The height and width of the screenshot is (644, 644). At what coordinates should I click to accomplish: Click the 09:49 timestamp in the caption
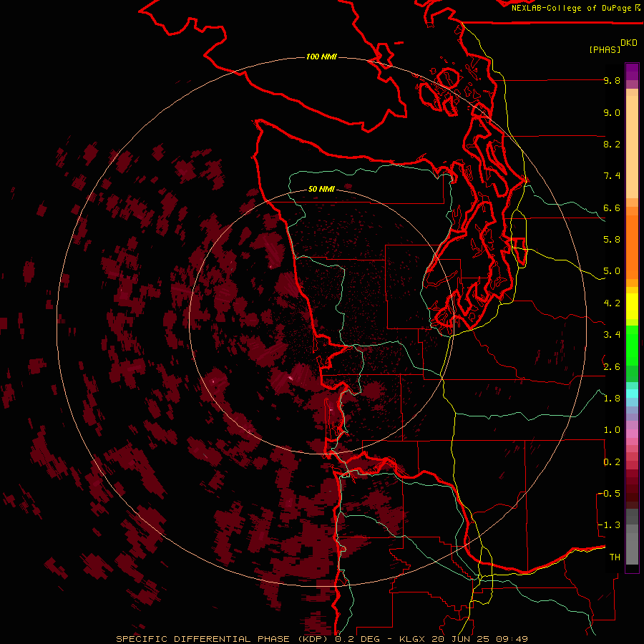pyautogui.click(x=512, y=639)
